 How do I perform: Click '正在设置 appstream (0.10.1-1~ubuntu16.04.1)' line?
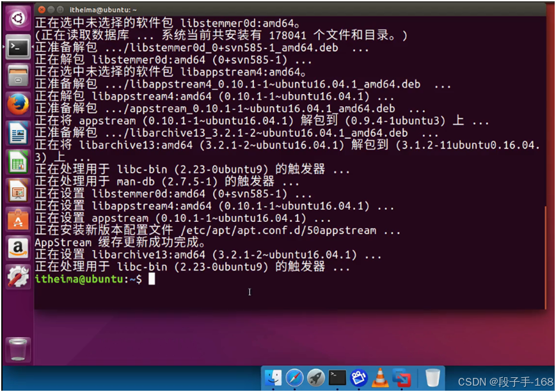pyautogui.click(x=183, y=218)
